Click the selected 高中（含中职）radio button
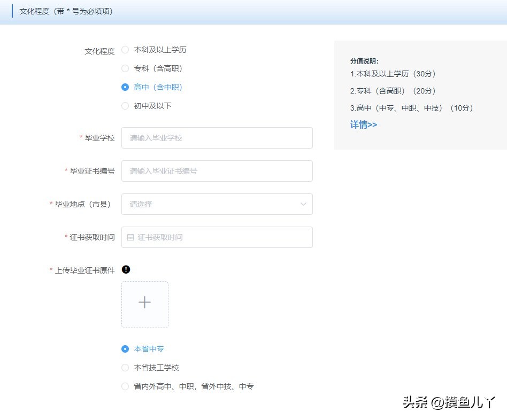 point(125,87)
